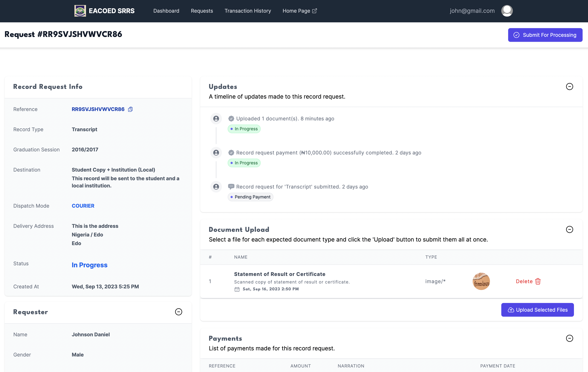Viewport: 588px width, 372px height.
Task: Collapse the Requester card
Action: tap(178, 312)
